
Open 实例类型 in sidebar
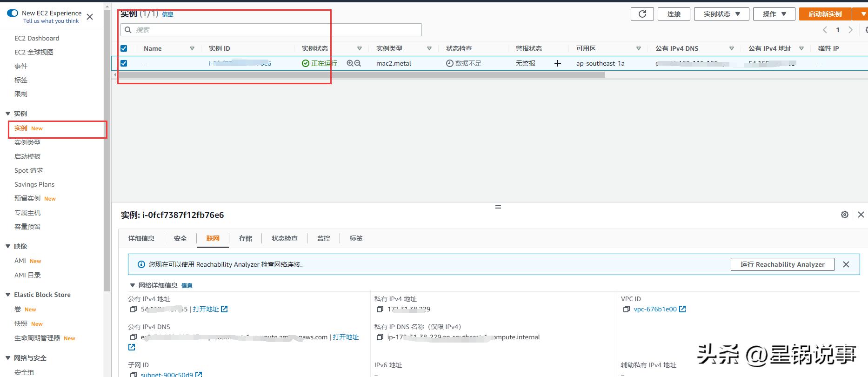tap(27, 142)
